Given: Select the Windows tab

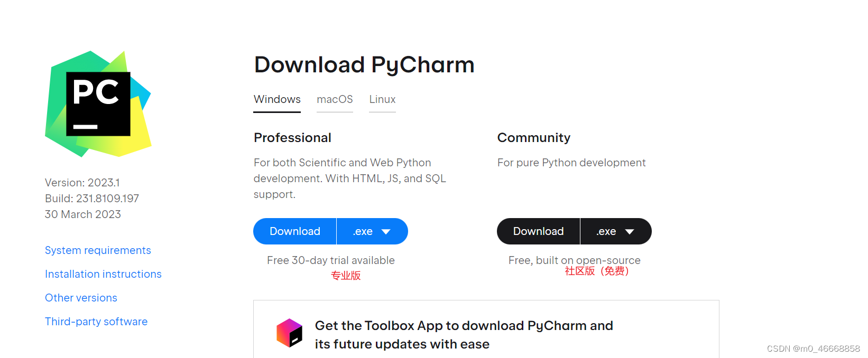Looking at the screenshot, I should (x=277, y=99).
